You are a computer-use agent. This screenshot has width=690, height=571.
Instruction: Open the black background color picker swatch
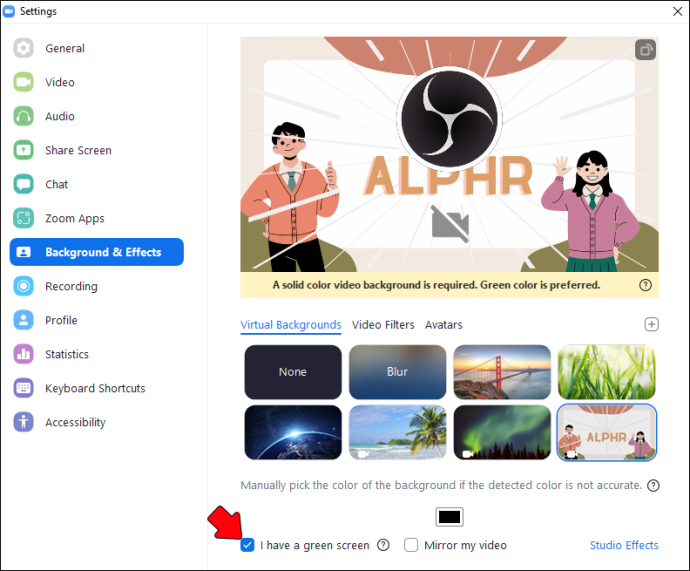pos(449,517)
